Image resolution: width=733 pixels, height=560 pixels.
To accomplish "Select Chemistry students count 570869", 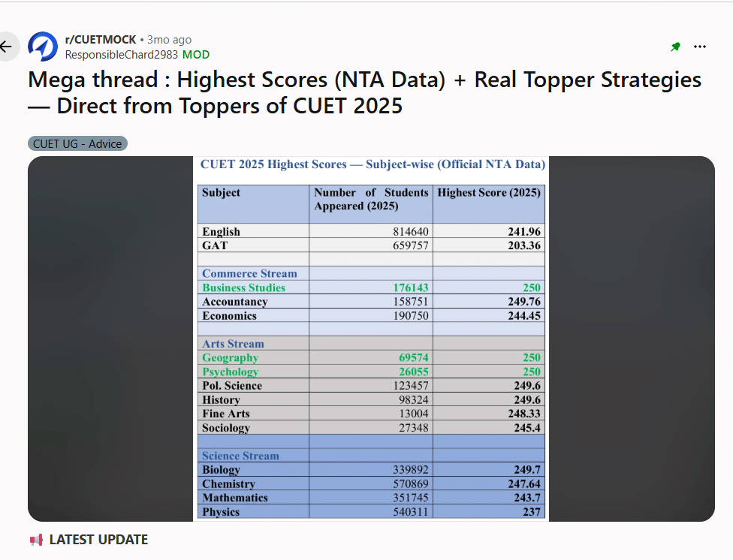I will pyautogui.click(x=411, y=483).
